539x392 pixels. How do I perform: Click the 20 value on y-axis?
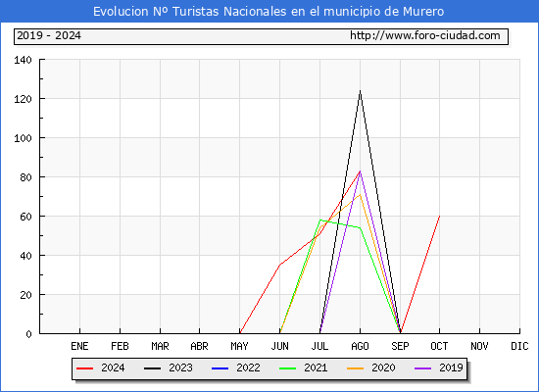click(x=25, y=295)
